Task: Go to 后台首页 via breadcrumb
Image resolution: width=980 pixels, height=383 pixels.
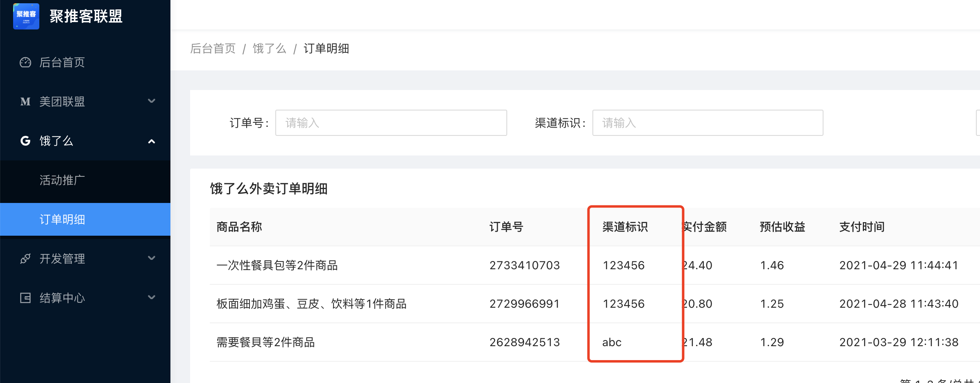Action: pyautogui.click(x=213, y=49)
